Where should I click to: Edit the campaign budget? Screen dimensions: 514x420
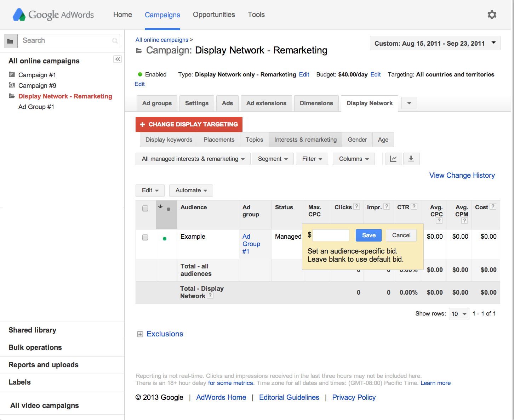click(375, 74)
